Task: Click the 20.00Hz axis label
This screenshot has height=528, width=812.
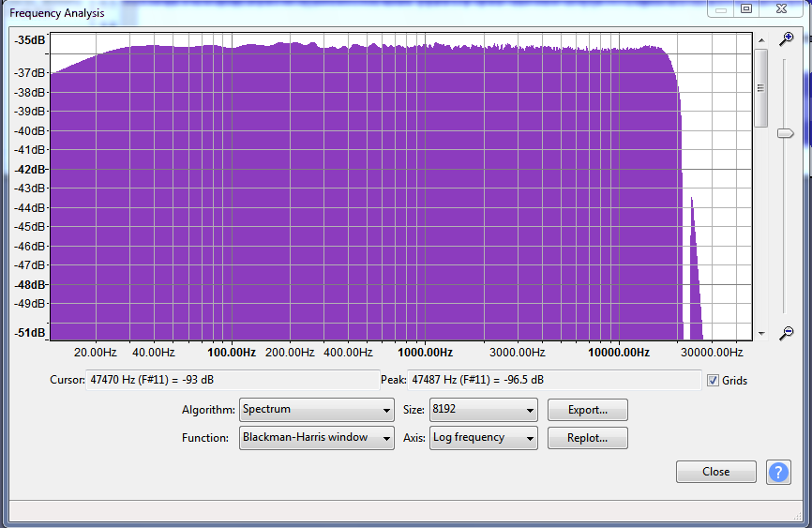Action: (96, 353)
